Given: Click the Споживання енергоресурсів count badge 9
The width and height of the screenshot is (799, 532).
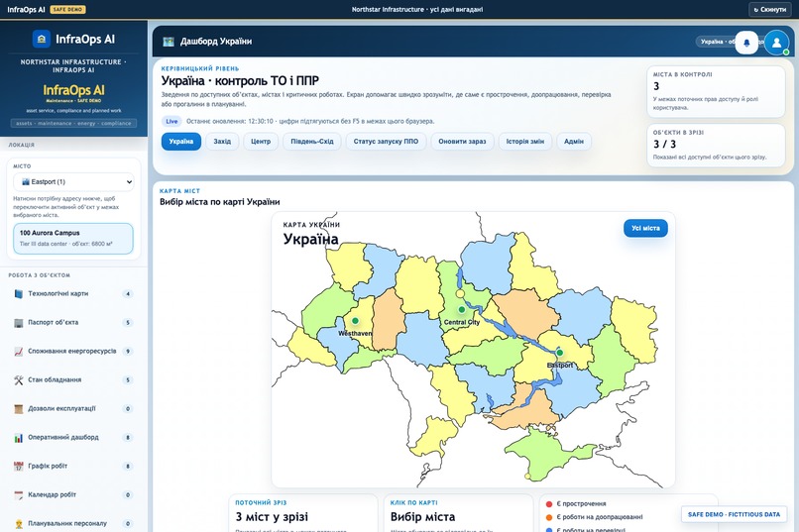Looking at the screenshot, I should click(x=128, y=352).
